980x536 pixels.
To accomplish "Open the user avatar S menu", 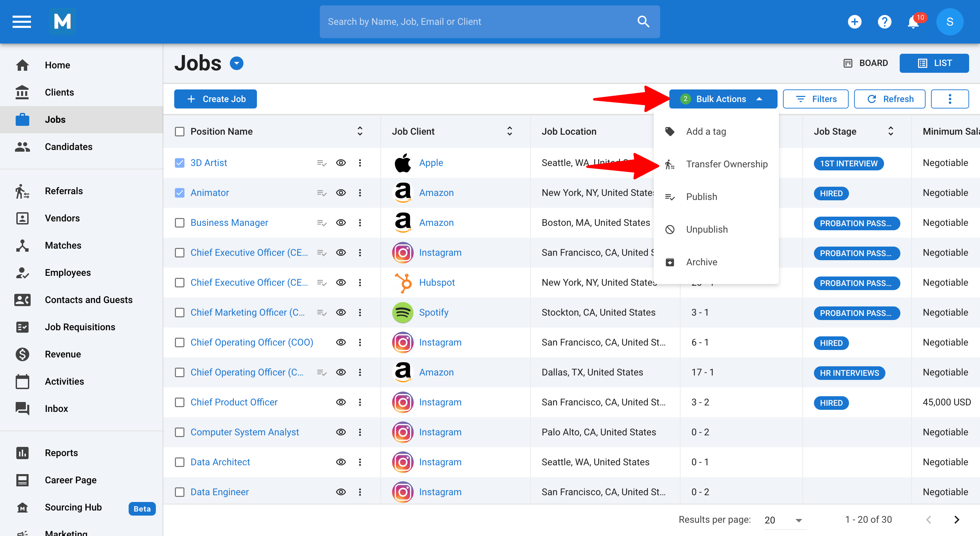I will (950, 22).
